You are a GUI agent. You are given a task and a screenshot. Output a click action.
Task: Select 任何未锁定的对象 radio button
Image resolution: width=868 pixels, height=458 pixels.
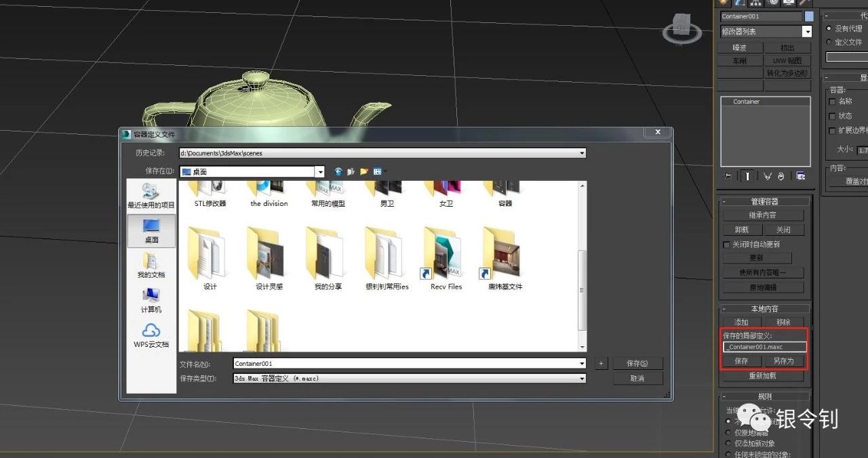(729, 454)
